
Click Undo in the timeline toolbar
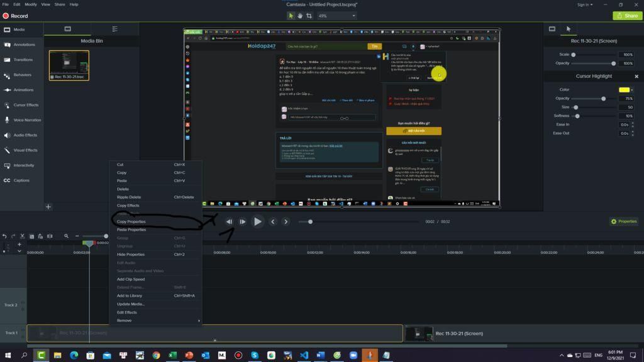4,236
